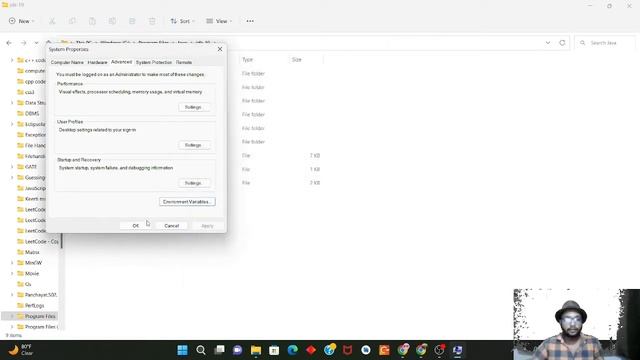Click the 7 KB size value in file list
This screenshot has width=640, height=360.
[315, 156]
